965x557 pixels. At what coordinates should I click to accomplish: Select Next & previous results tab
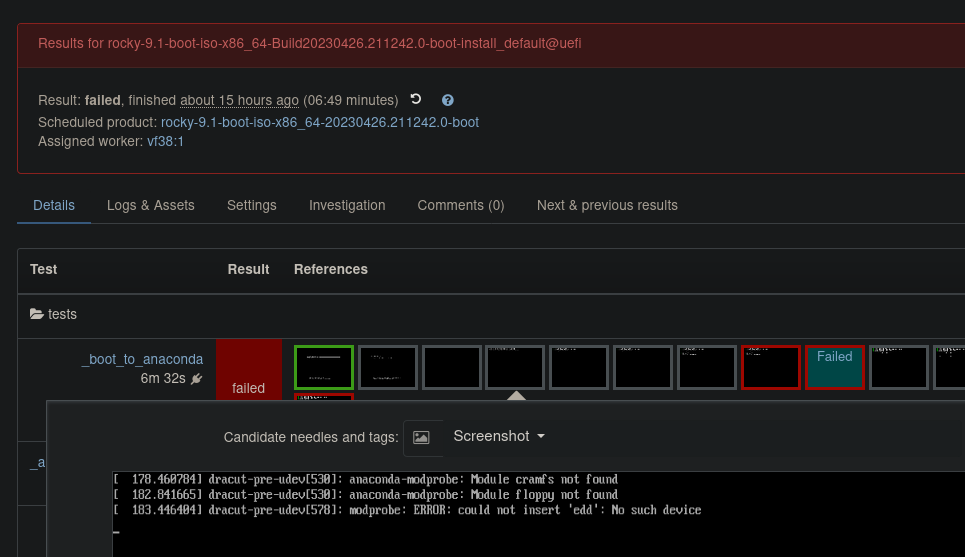[x=607, y=205]
